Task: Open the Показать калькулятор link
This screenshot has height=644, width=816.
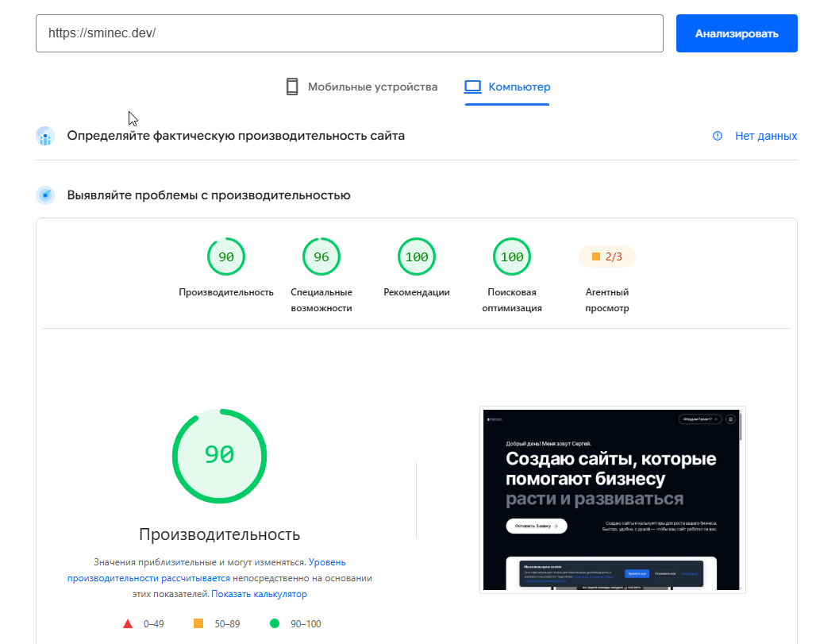Action: 259,594
